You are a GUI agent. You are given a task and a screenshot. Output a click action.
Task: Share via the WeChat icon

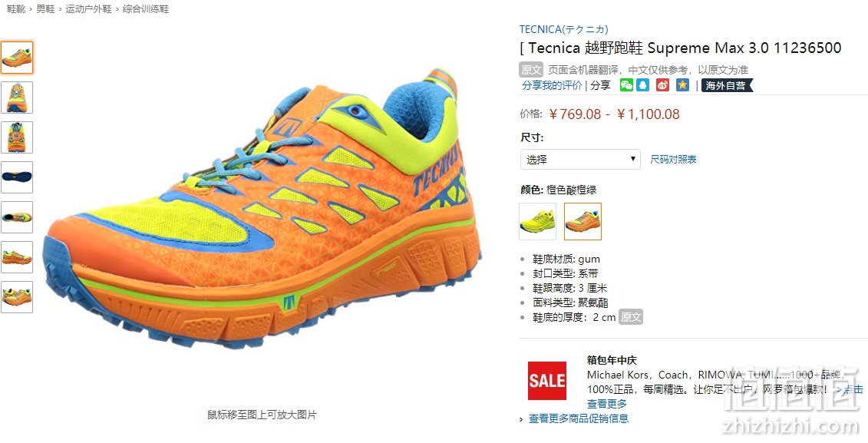(626, 84)
